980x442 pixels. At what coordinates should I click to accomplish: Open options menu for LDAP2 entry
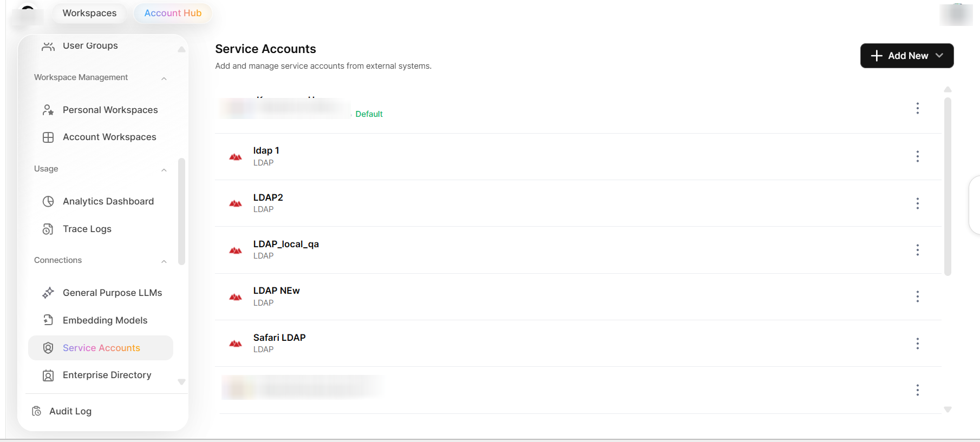point(918,203)
